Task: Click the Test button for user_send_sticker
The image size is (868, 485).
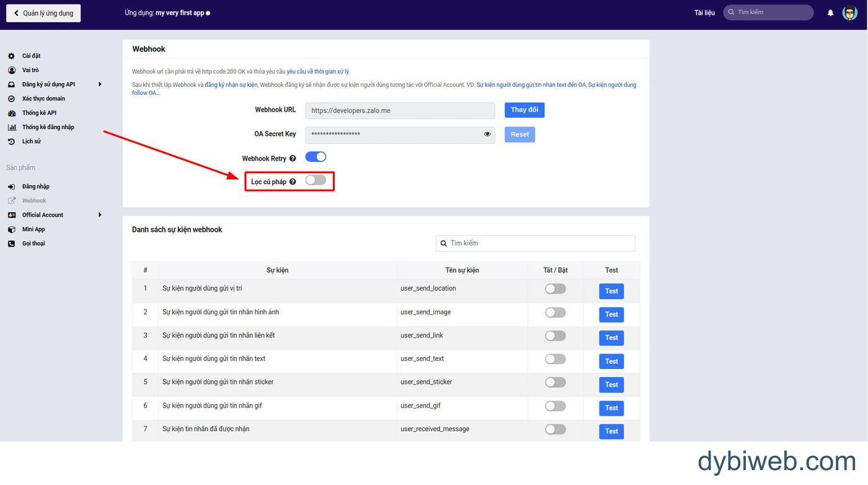Action: click(x=611, y=385)
